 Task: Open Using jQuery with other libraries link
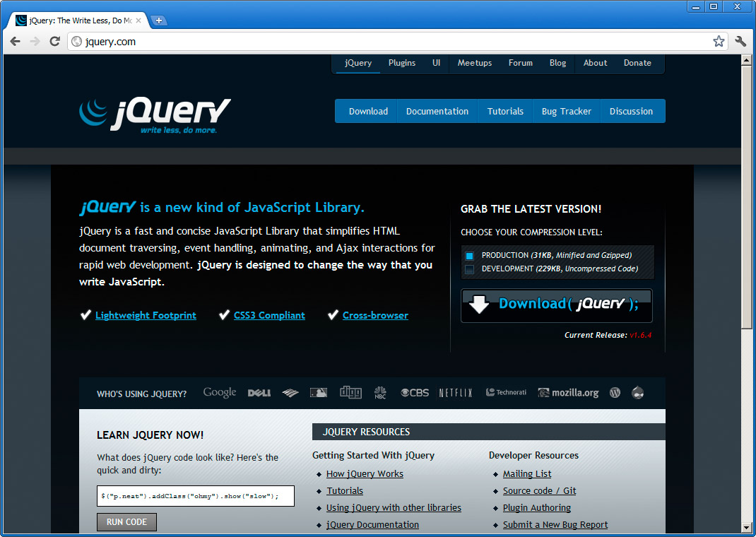click(394, 507)
